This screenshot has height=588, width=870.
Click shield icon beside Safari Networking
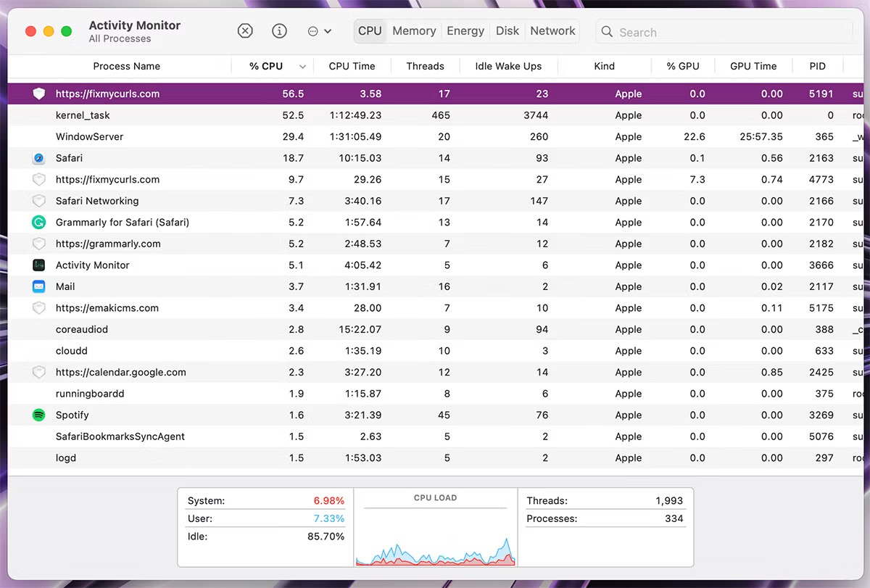click(x=39, y=201)
